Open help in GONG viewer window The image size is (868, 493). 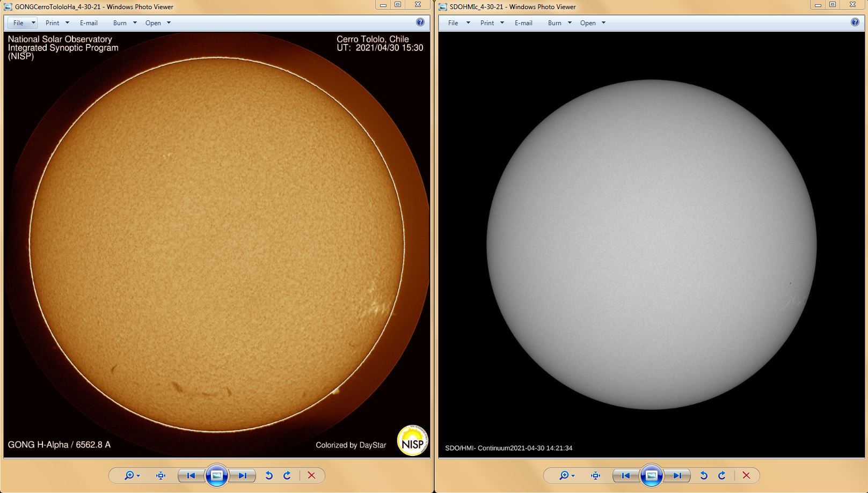420,22
